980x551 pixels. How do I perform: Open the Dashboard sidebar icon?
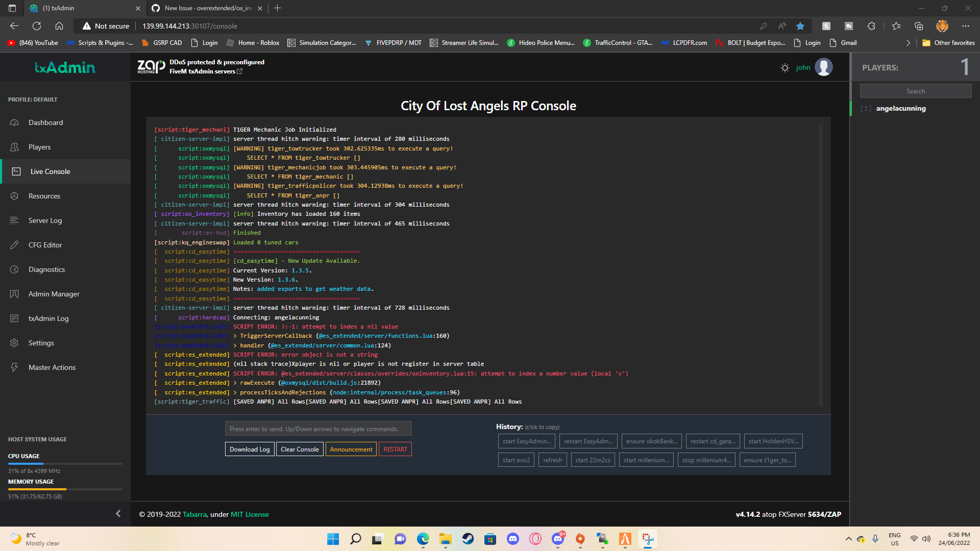(14, 122)
